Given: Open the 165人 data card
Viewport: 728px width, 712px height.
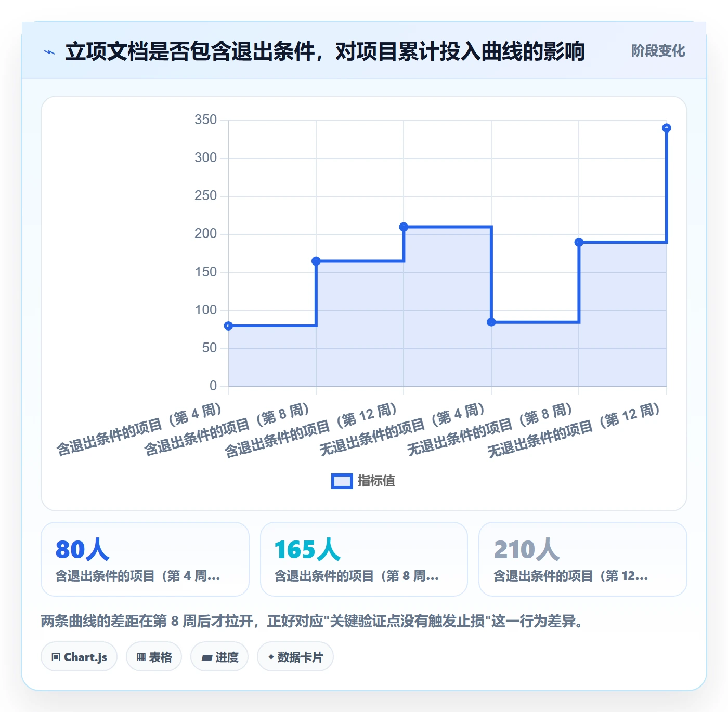Looking at the screenshot, I should [x=364, y=559].
